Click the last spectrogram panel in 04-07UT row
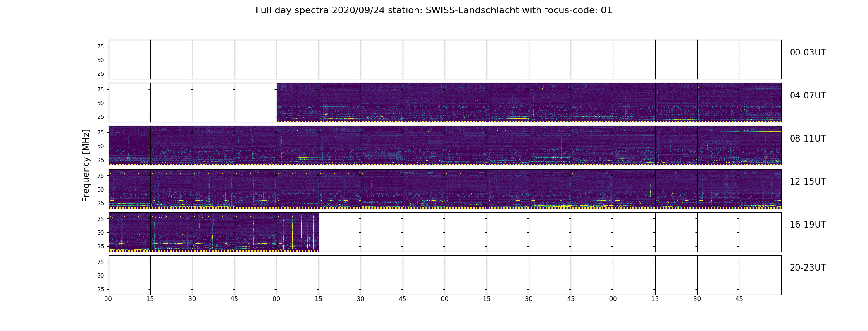The width and height of the screenshot is (868, 331). pyautogui.click(x=760, y=103)
